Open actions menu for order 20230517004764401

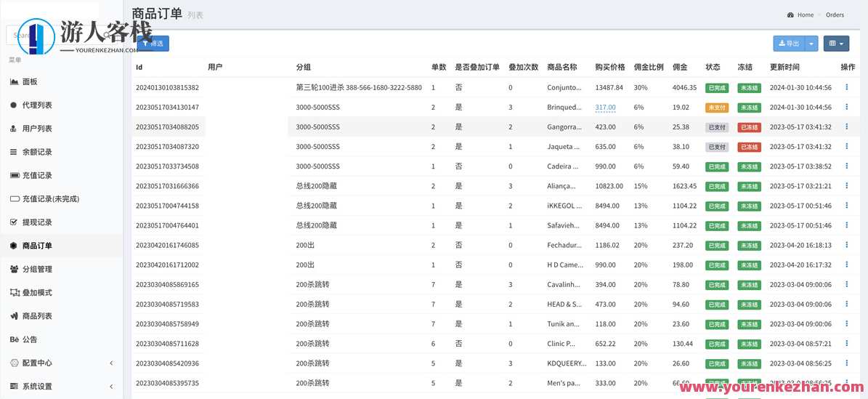846,225
